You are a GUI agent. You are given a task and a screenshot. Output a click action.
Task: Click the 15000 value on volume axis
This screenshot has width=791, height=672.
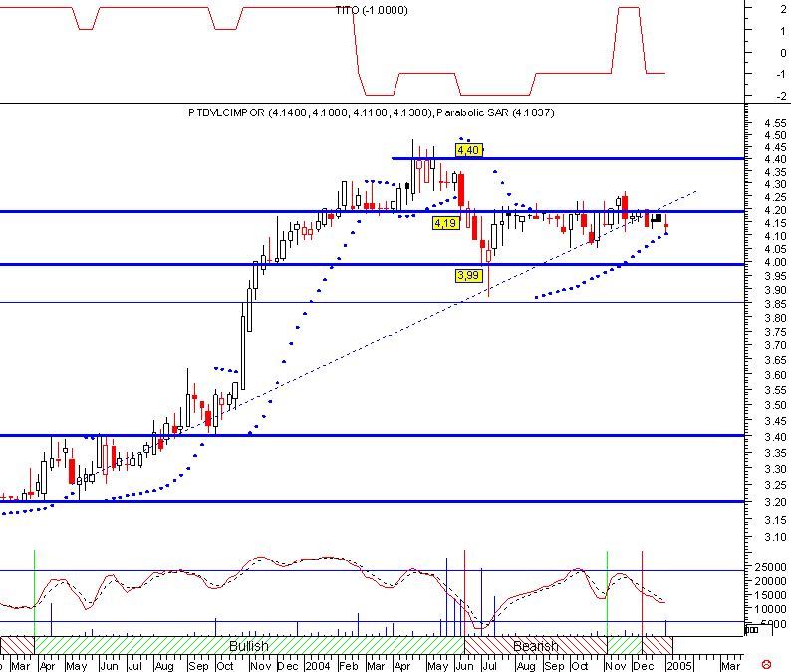pos(770,596)
